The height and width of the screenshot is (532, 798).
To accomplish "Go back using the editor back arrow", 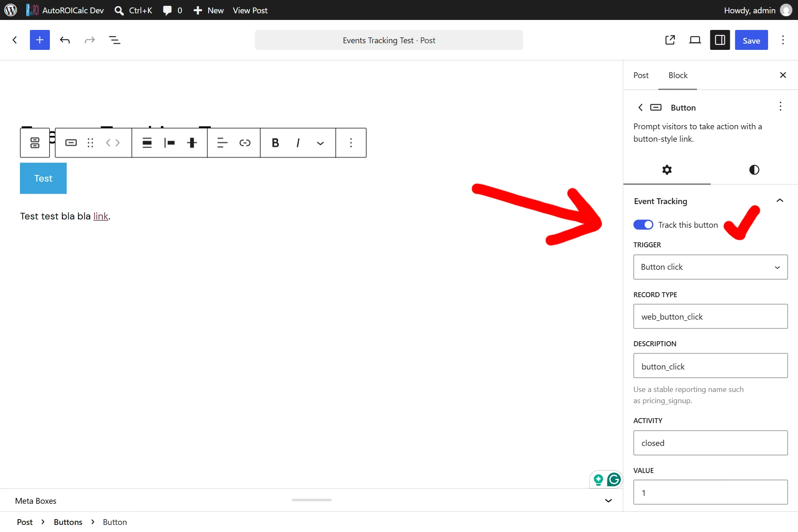I will [15, 40].
